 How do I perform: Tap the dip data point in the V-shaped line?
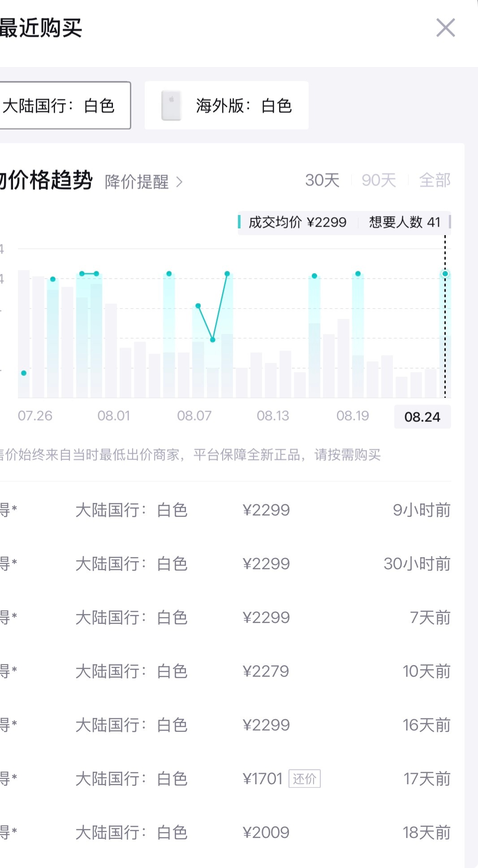(x=213, y=340)
